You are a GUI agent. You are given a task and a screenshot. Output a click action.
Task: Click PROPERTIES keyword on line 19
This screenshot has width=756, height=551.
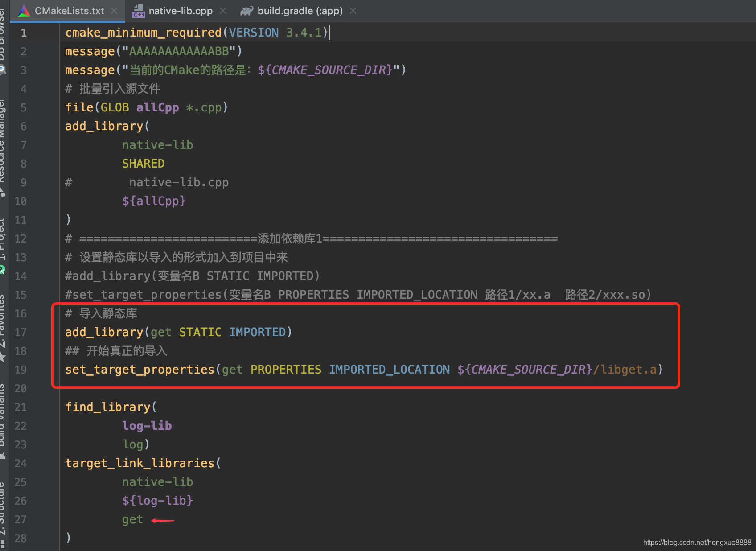(x=286, y=370)
